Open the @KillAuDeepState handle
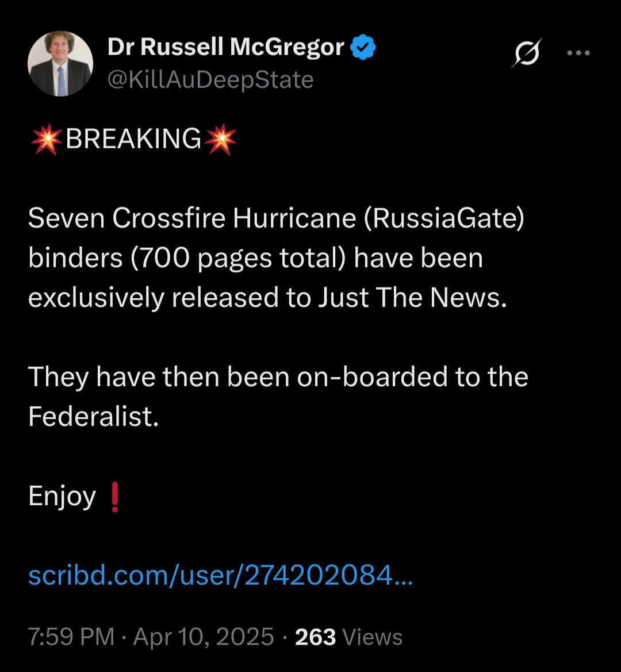The width and height of the screenshot is (621, 672). tap(210, 80)
